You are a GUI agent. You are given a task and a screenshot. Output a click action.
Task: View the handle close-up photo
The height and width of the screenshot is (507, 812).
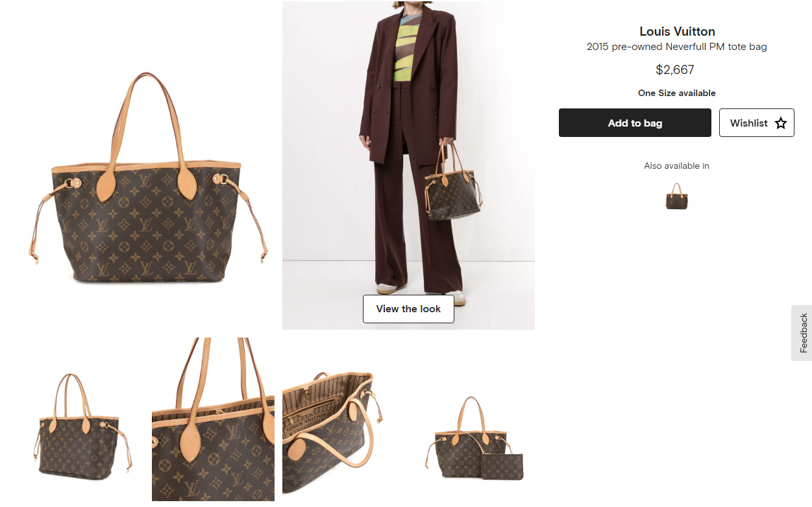(213, 419)
